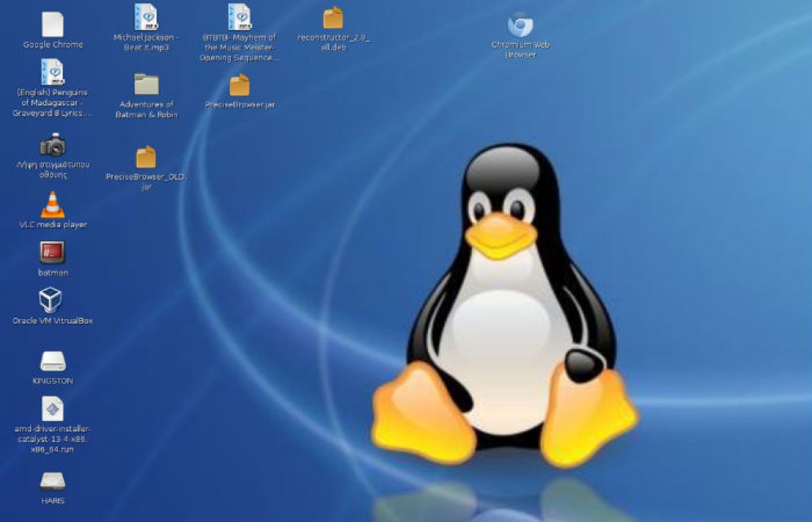
Task: Open VLC media player
Action: tap(53, 204)
